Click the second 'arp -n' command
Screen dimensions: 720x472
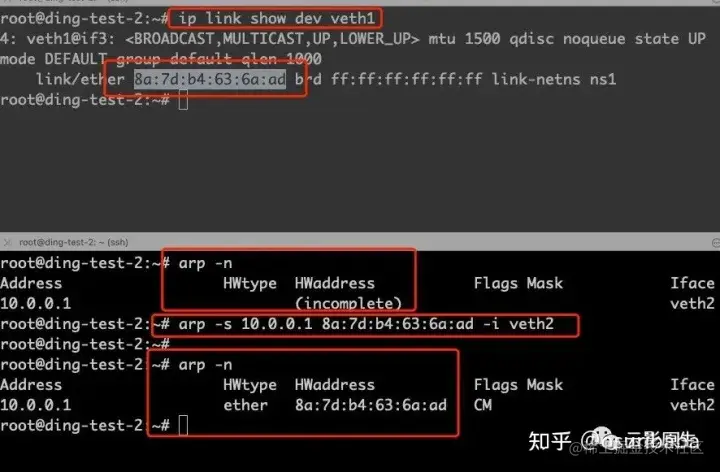tap(205, 365)
